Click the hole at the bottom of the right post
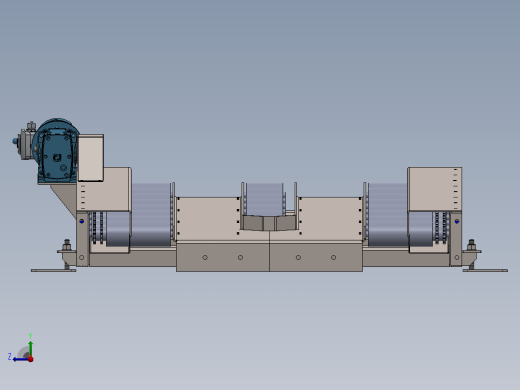The image size is (520, 390). click(457, 257)
